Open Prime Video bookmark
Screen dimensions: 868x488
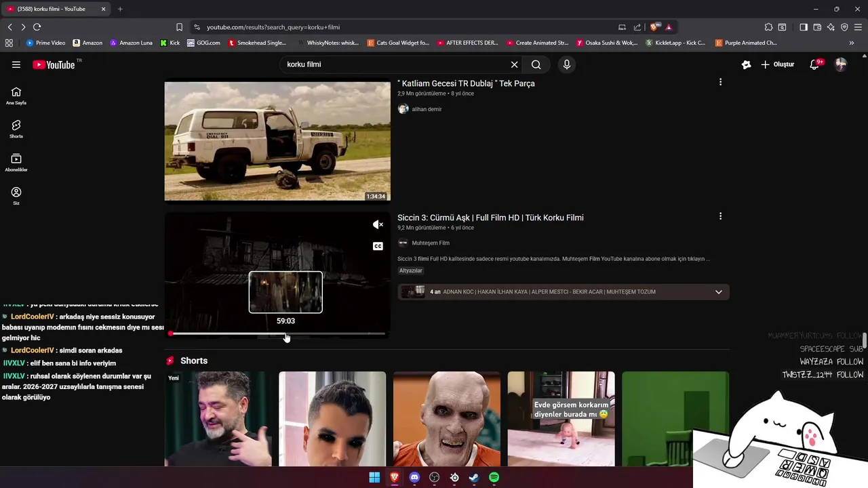point(45,43)
